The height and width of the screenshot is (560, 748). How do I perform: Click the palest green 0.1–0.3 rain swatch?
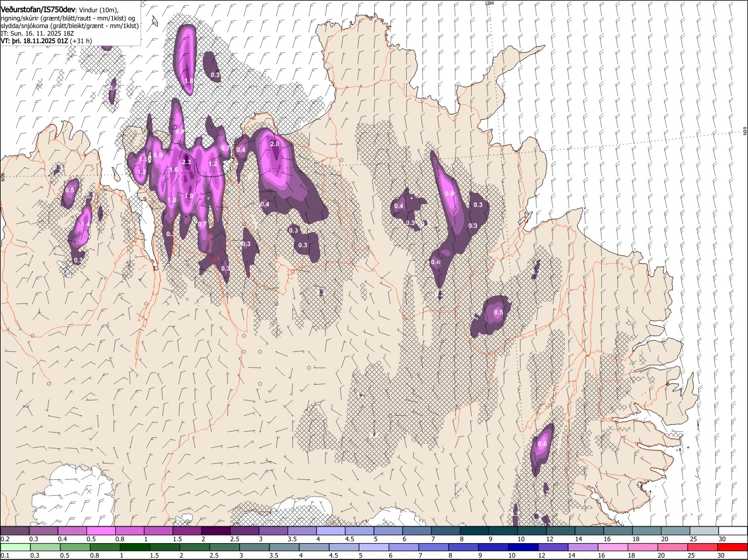tap(16, 548)
